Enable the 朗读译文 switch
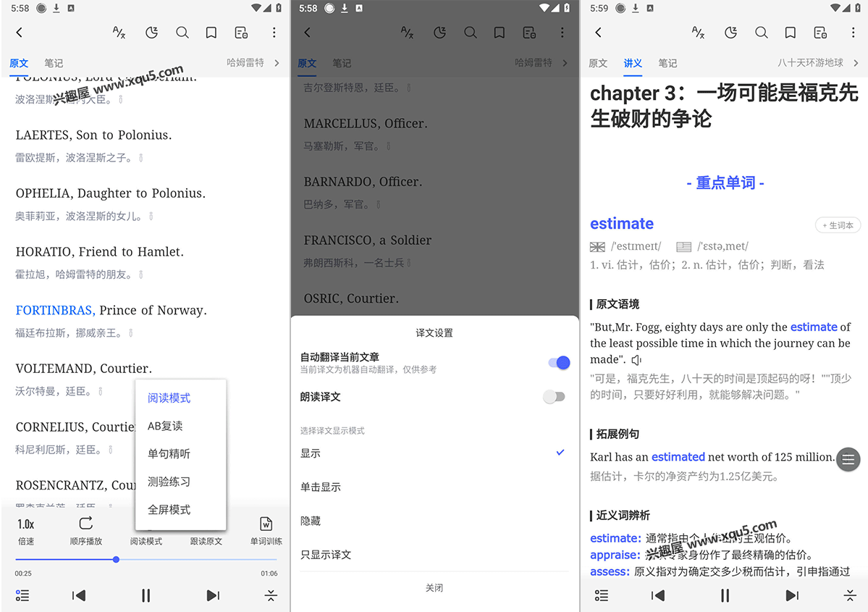 click(x=554, y=397)
